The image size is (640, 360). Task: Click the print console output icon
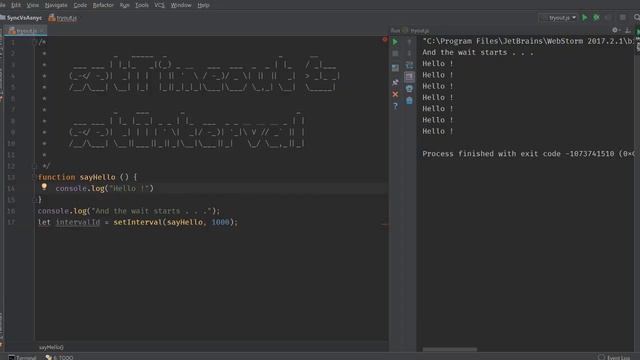click(x=409, y=89)
